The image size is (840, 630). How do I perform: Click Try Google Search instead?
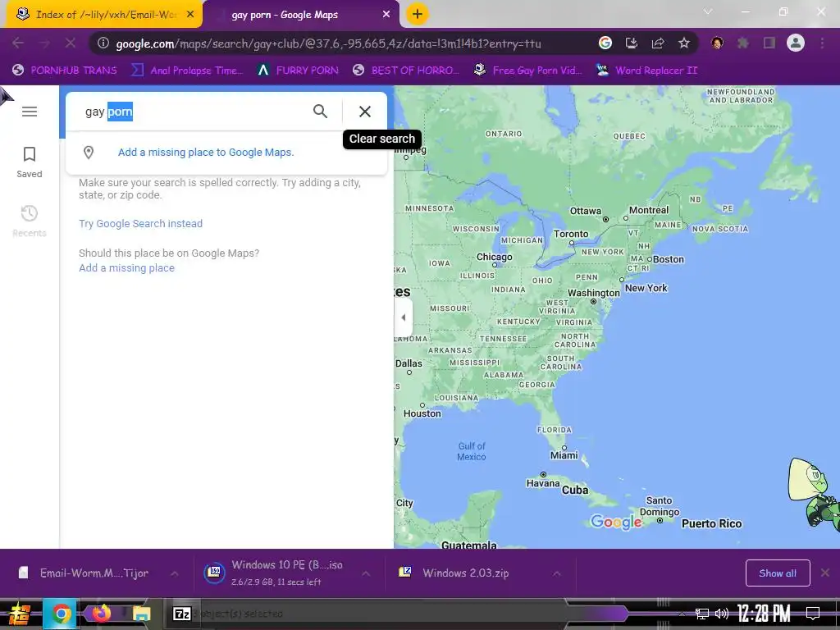[x=140, y=223]
